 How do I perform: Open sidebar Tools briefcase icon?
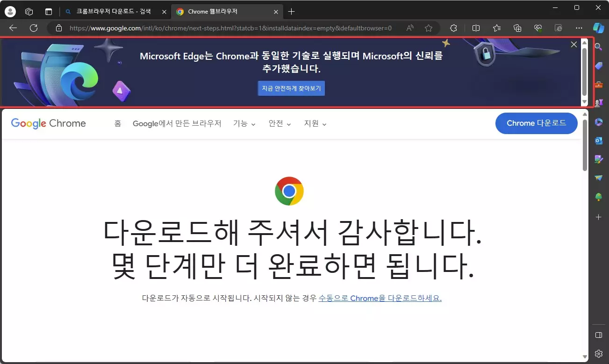598,85
